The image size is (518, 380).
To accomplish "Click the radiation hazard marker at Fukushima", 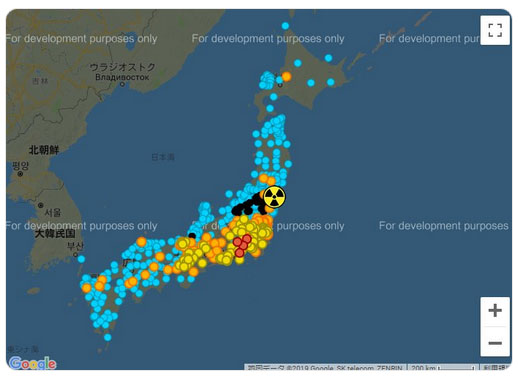I will pyautogui.click(x=274, y=197).
